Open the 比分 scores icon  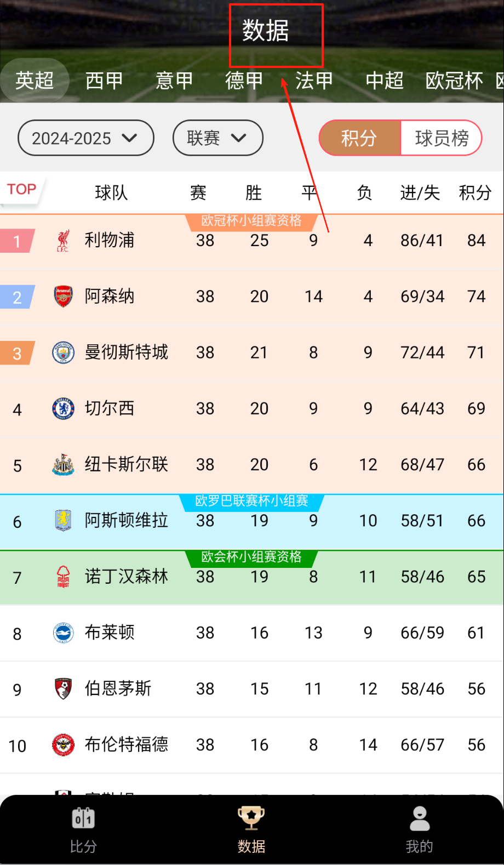(x=83, y=819)
